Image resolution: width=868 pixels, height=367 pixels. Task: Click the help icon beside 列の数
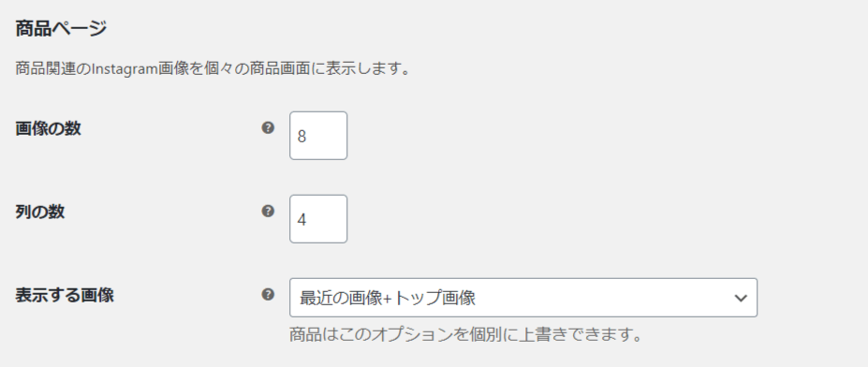pos(268,211)
